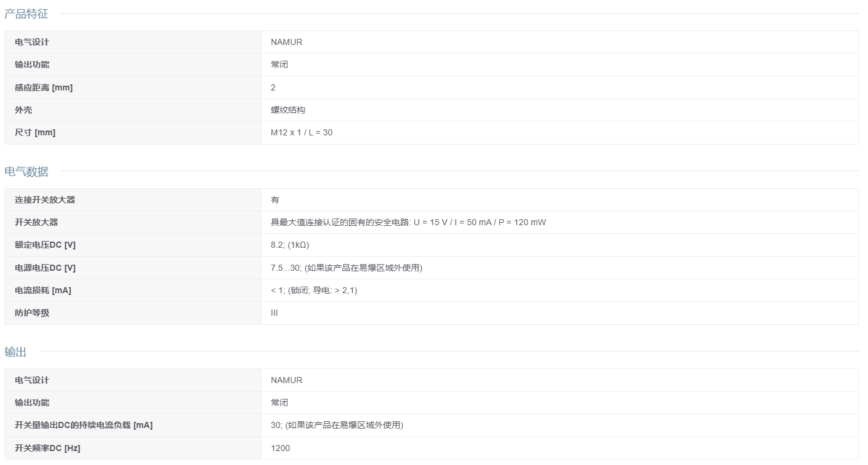Select the M12 x 1 / L = 30 value

tap(301, 132)
